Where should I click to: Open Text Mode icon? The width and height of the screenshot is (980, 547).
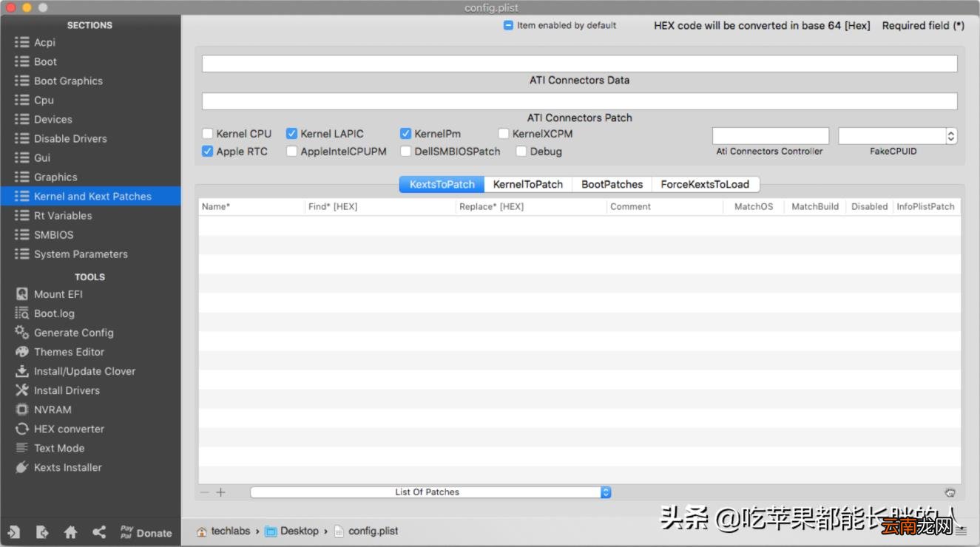22,448
